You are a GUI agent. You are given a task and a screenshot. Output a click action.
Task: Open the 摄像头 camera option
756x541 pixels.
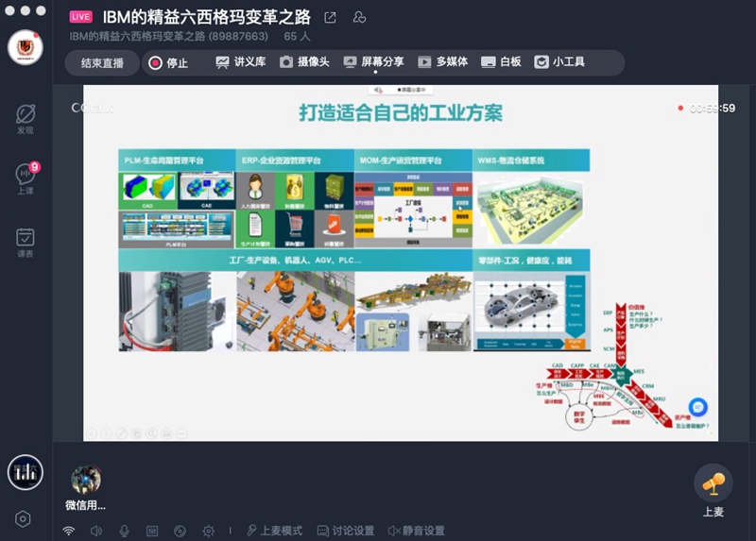304,62
